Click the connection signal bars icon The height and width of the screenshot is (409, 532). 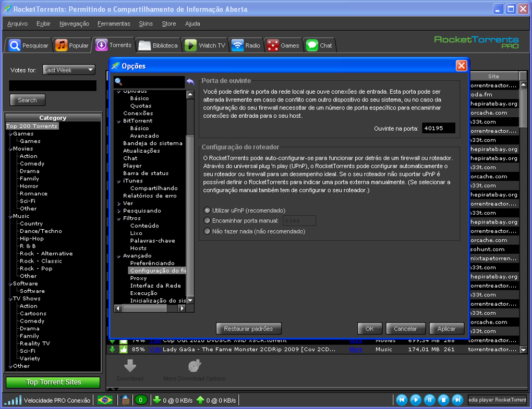(13, 400)
